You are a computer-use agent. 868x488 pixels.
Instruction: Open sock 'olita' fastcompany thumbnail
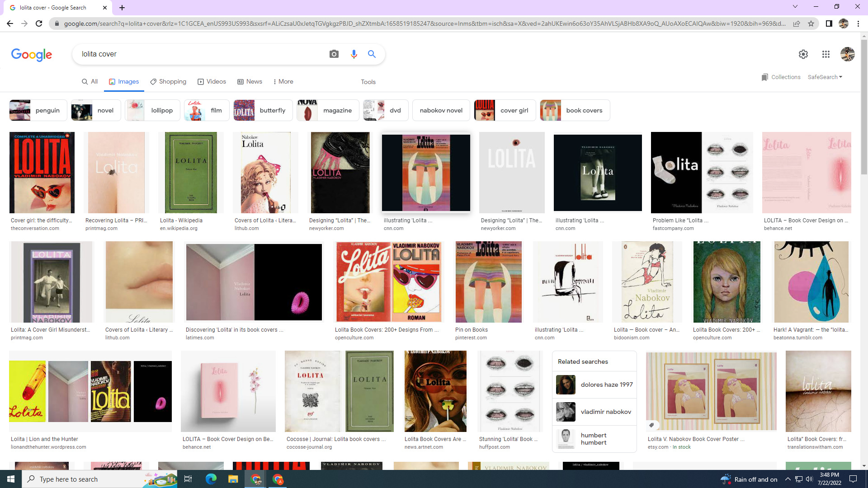702,173
